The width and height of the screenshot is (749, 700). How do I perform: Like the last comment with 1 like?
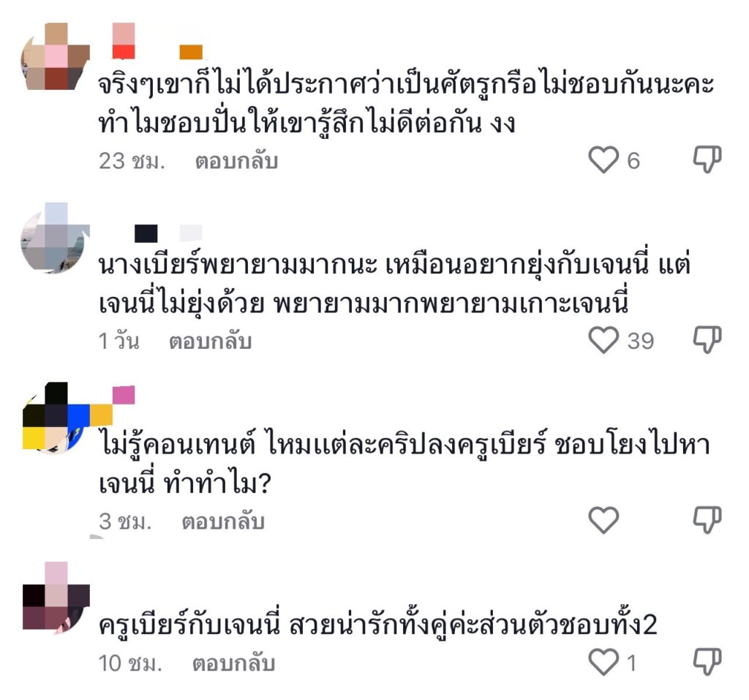[603, 662]
